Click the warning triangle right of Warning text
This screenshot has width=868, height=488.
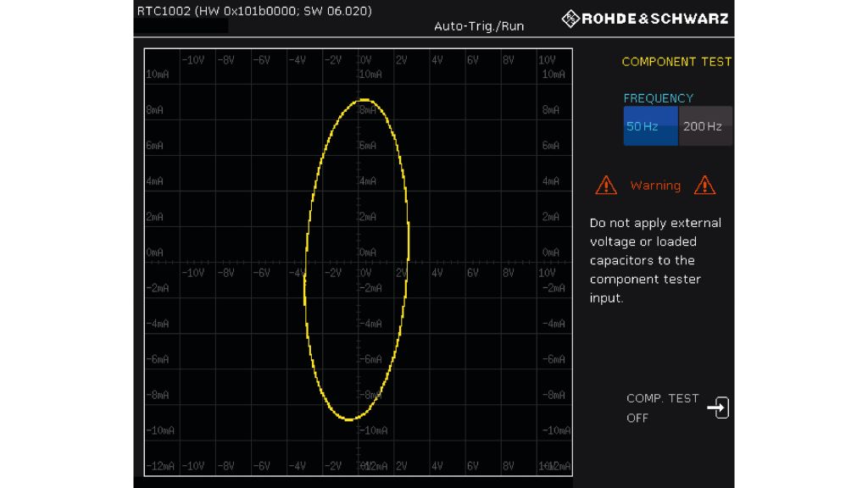(x=704, y=185)
